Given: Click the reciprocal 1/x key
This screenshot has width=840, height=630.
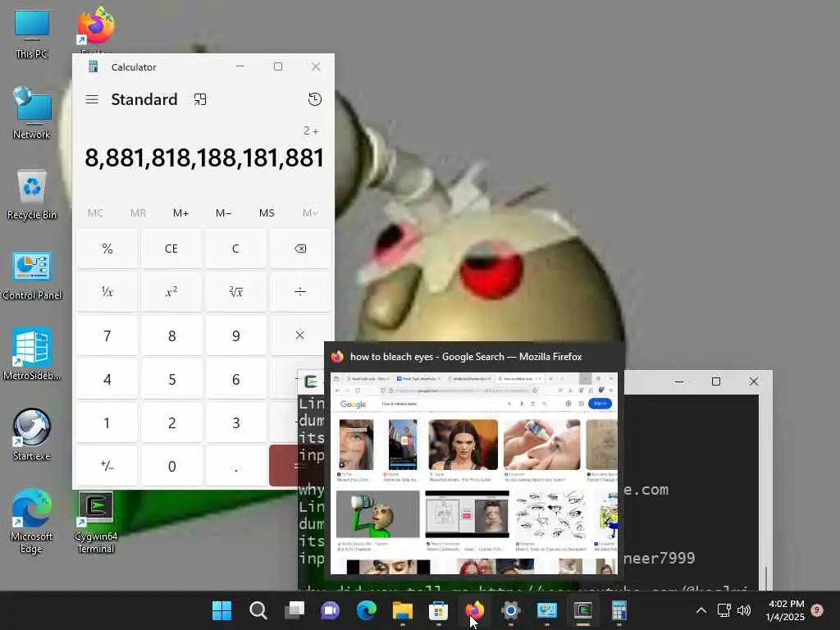Looking at the screenshot, I should 107,292.
